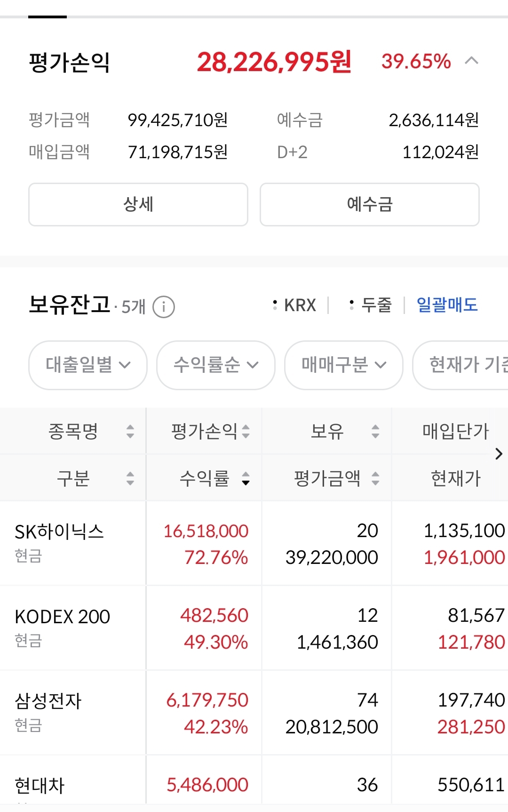Viewport: 508px width, 812px height.
Task: Tap the D+2 amount 112,024원
Action: click(441, 152)
